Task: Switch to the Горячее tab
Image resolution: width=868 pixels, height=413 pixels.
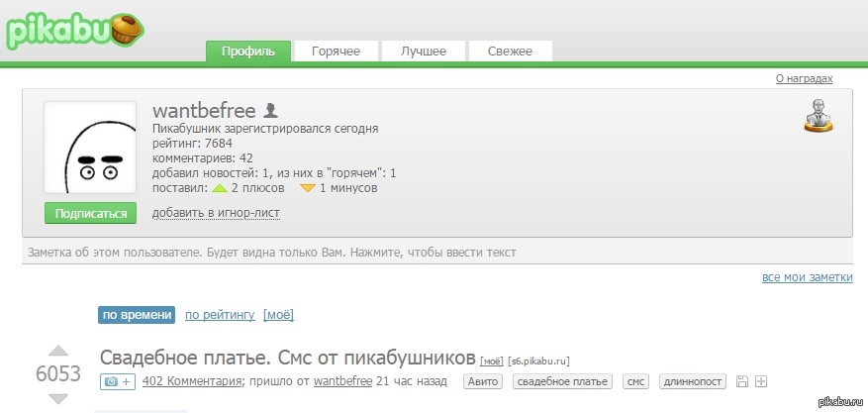Action: (336, 52)
